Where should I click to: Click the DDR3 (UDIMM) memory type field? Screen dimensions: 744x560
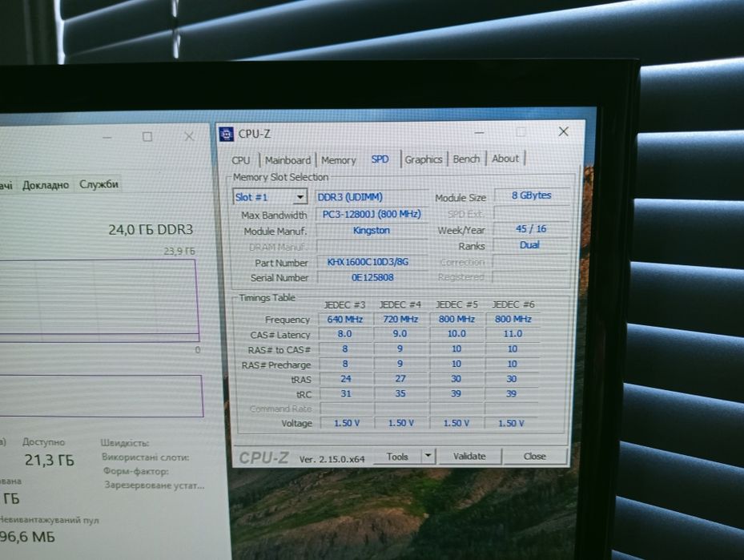pyautogui.click(x=371, y=197)
